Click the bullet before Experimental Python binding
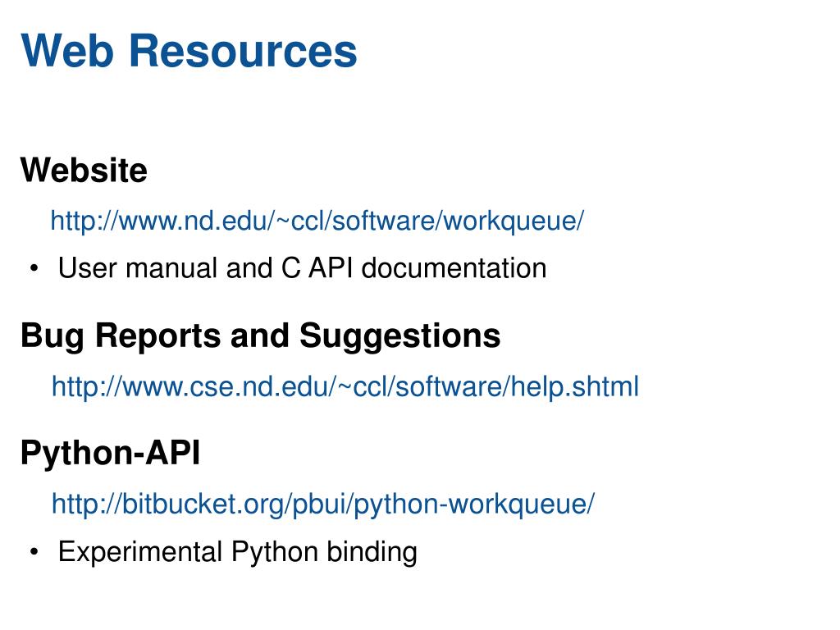This screenshot has width=840, height=630. click(34, 553)
